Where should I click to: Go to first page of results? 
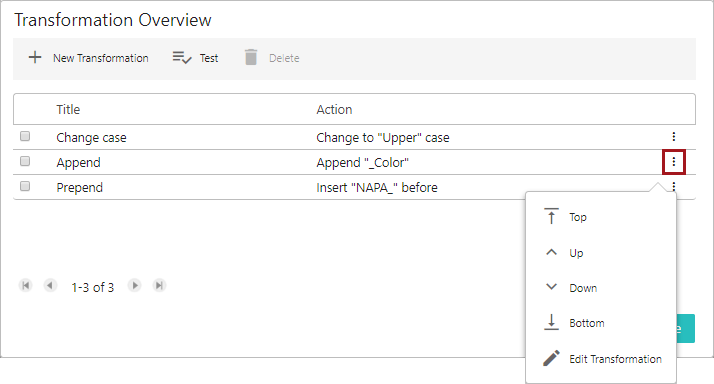coord(26,286)
